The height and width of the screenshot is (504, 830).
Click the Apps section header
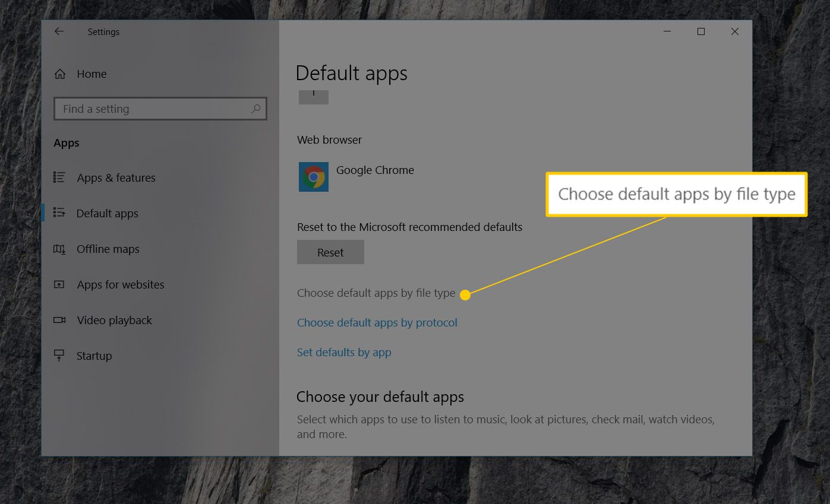pos(67,143)
